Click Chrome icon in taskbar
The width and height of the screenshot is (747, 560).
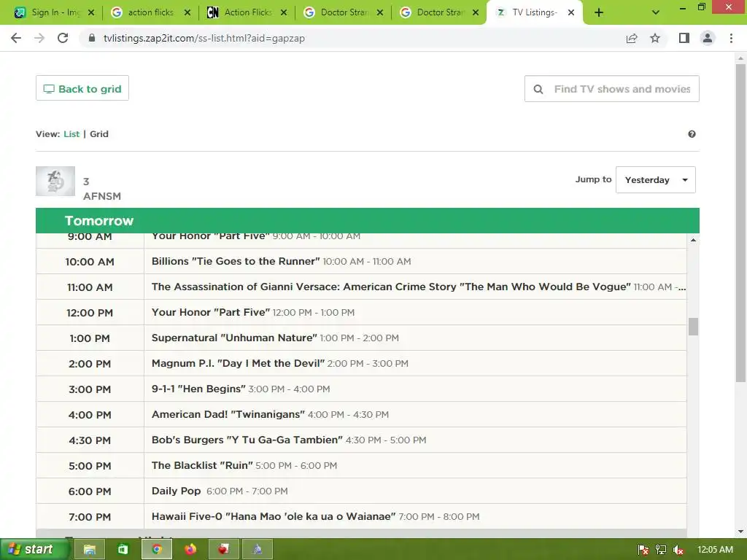click(156, 550)
